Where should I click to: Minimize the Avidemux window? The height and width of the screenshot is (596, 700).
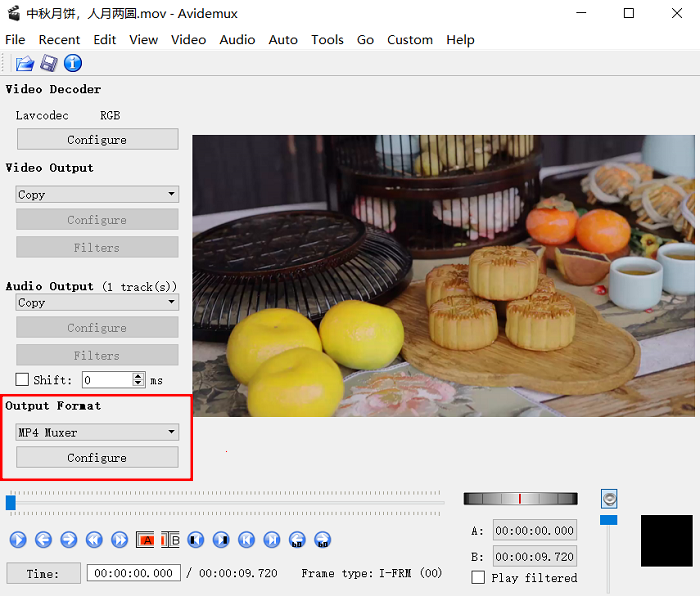point(581,13)
